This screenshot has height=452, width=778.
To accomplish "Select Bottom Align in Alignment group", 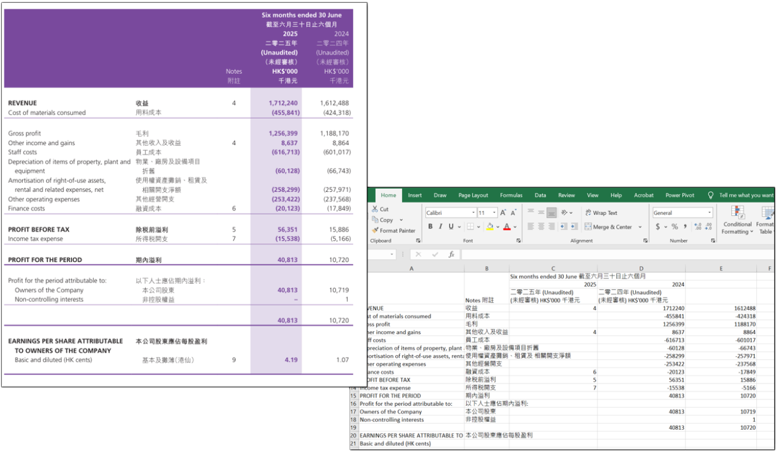I will click(x=551, y=212).
